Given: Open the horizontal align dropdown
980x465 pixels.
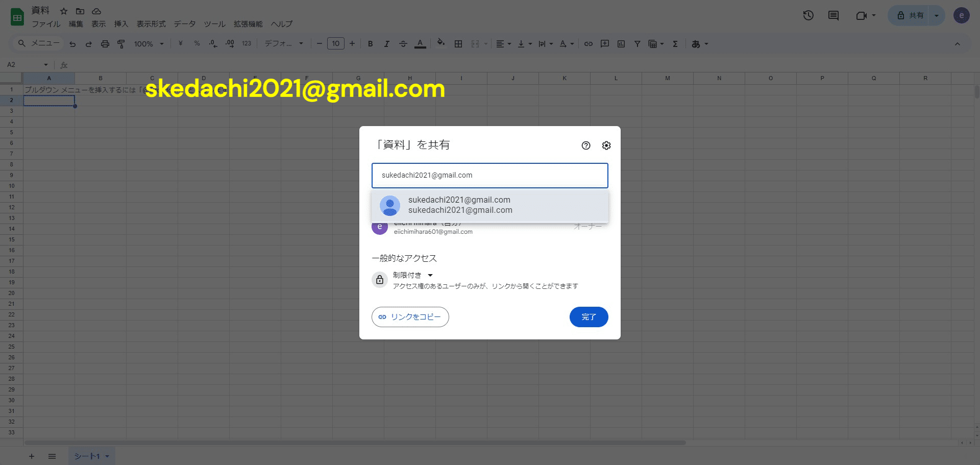Looking at the screenshot, I should 504,44.
